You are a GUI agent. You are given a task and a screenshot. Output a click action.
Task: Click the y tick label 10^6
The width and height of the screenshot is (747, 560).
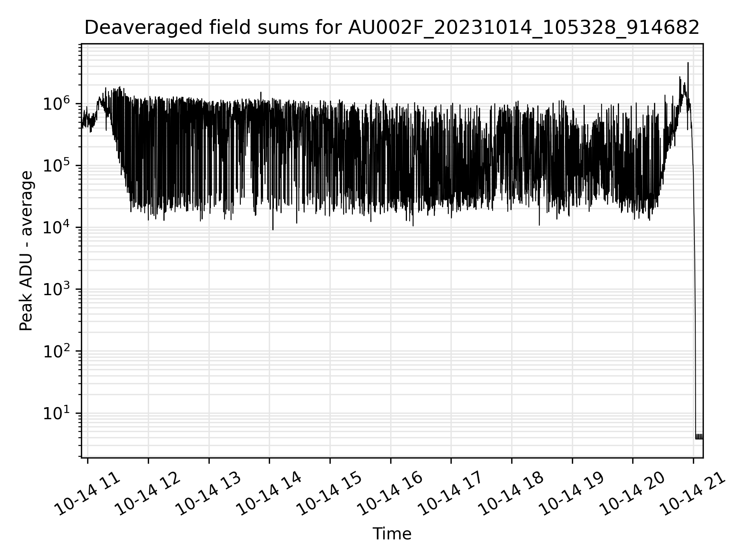coord(56,103)
